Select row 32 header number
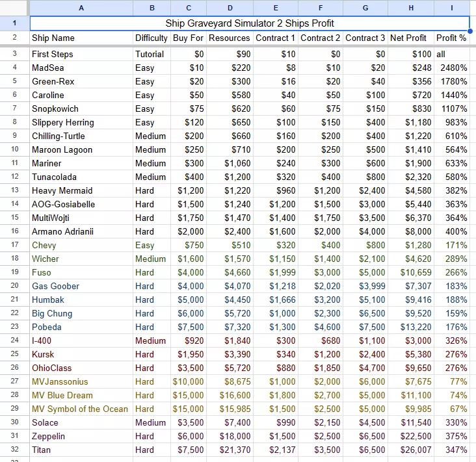The image size is (476, 462). pyautogui.click(x=14, y=450)
